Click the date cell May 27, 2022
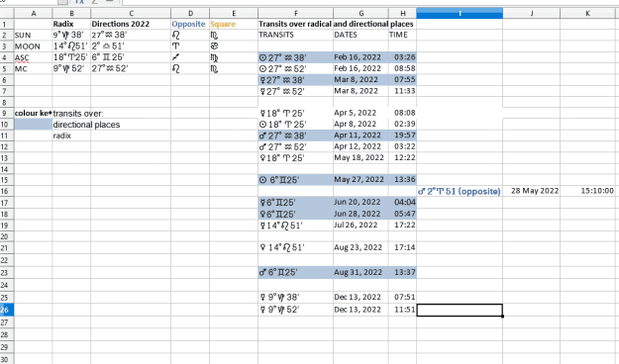The width and height of the screenshot is (619, 364). (361, 179)
